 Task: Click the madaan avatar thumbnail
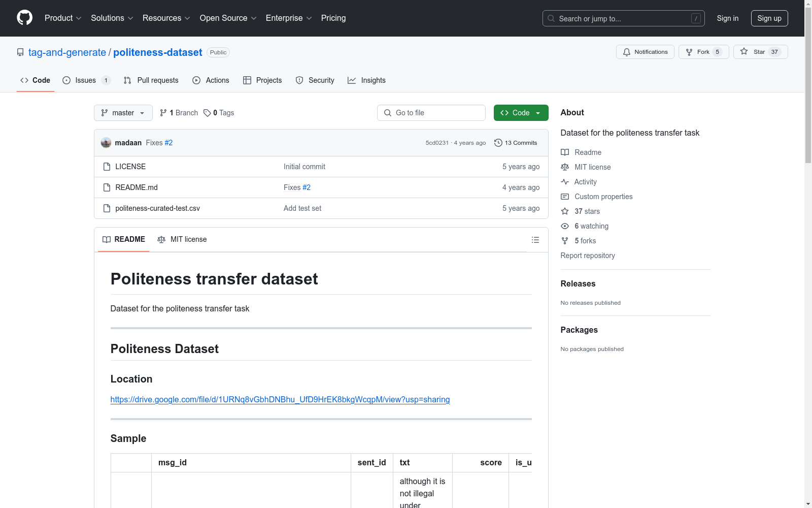[x=106, y=143]
